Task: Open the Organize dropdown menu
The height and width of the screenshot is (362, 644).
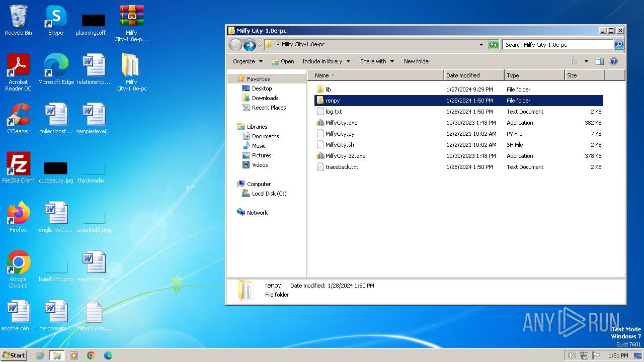Action: click(x=248, y=61)
